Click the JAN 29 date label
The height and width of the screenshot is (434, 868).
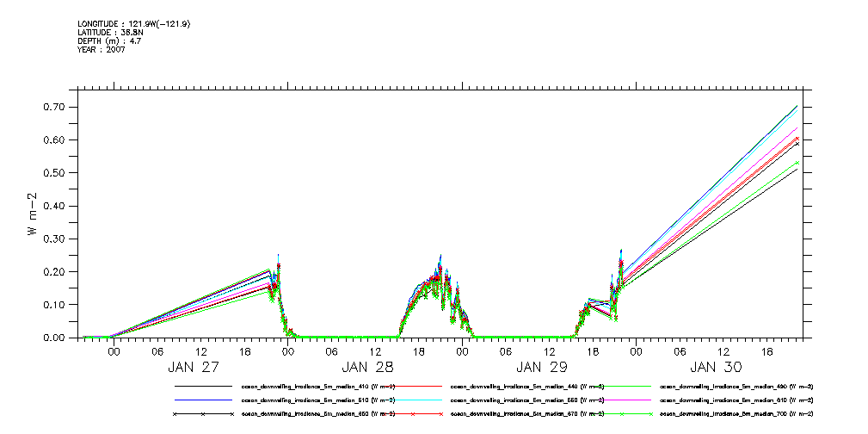click(544, 366)
